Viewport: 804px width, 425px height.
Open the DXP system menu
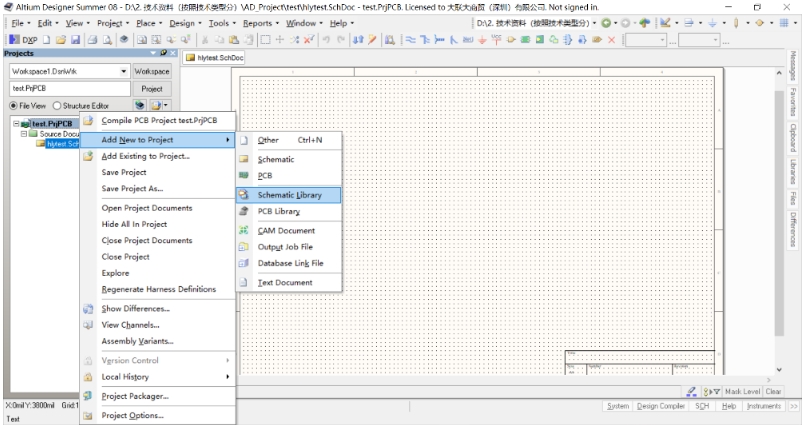(x=23, y=39)
